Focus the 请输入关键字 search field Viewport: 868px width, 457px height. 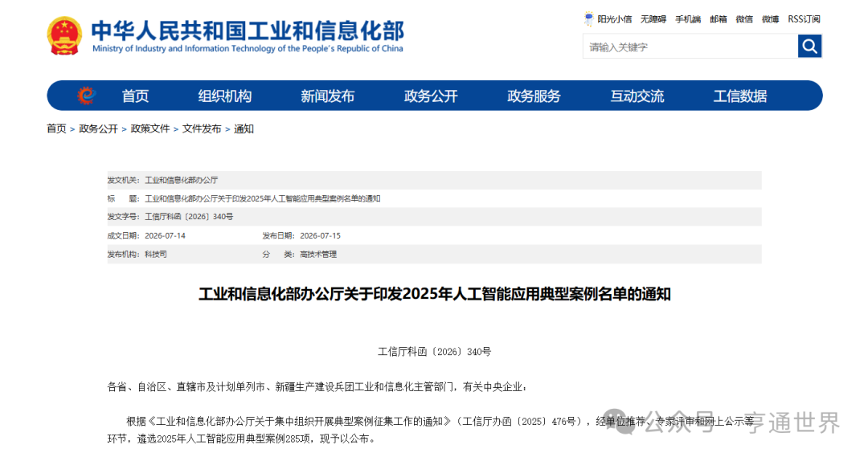click(690, 47)
